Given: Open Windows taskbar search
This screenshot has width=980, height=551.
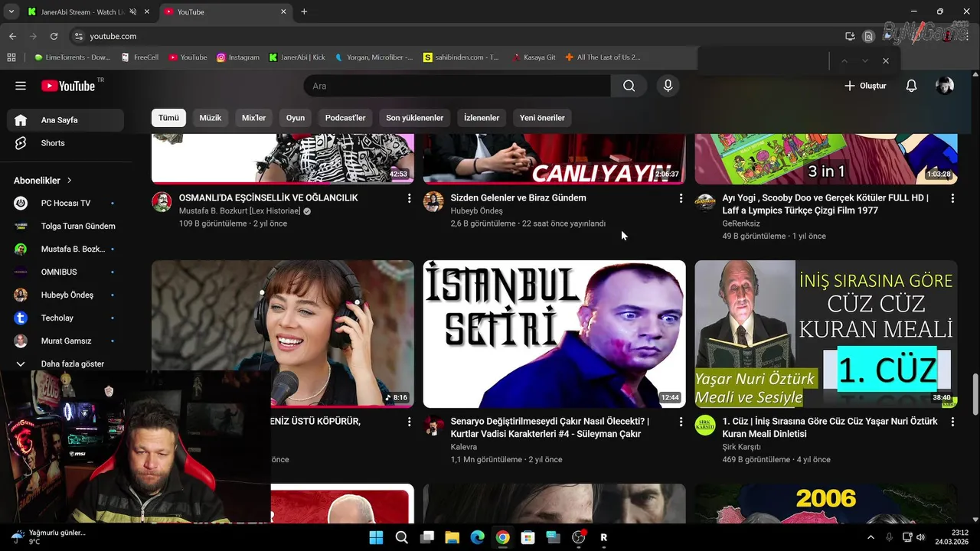Looking at the screenshot, I should tap(401, 537).
